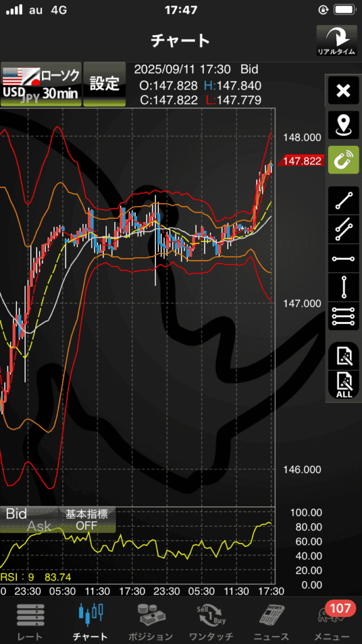
Task: Toggle 基本指標 OFF switch
Action: pos(87,519)
